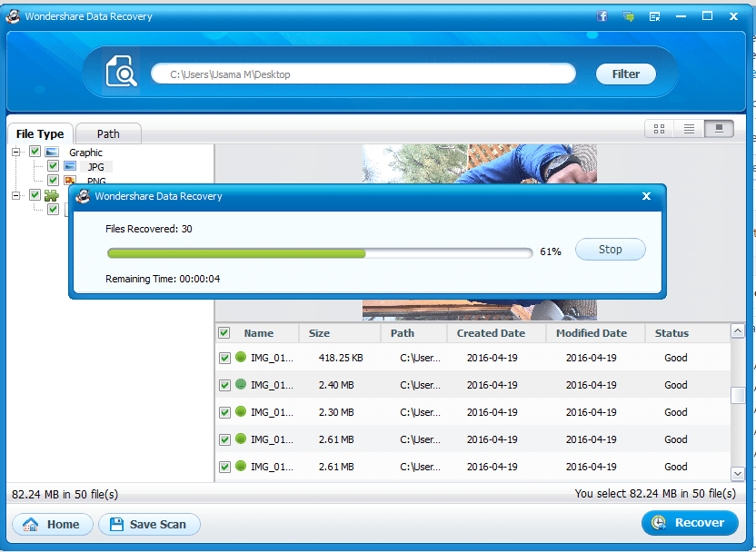The width and height of the screenshot is (756, 552).
Task: Stop the recovery process
Action: tap(610, 249)
